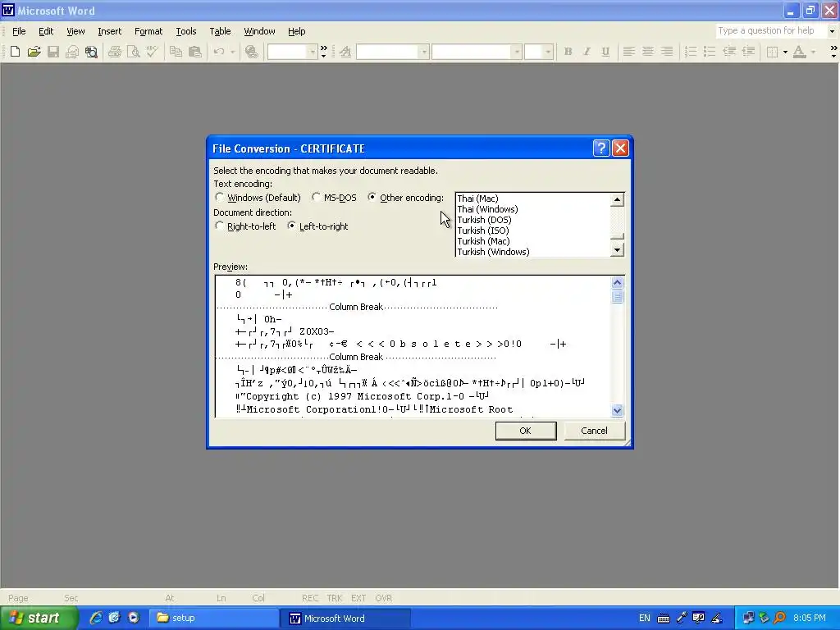Click the EN language indicator in tray
840x630 pixels.
(645, 618)
